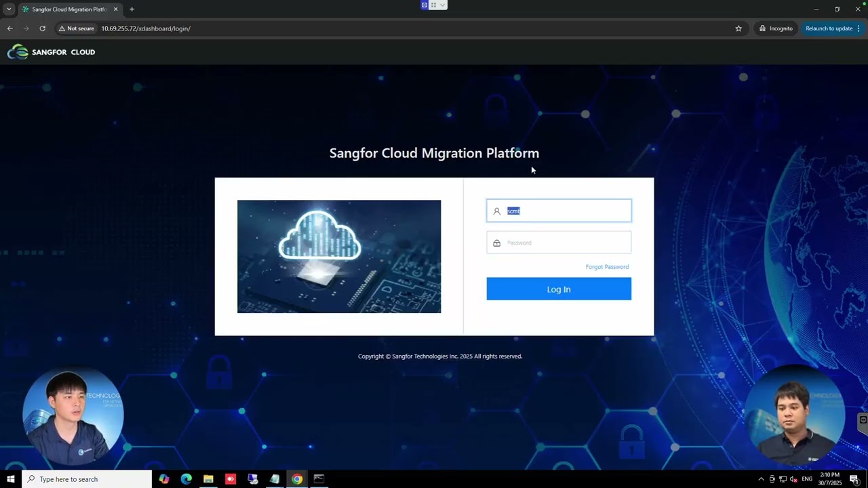
Task: Open the notepad-style app icon in taskbar
Action: [x=275, y=479]
